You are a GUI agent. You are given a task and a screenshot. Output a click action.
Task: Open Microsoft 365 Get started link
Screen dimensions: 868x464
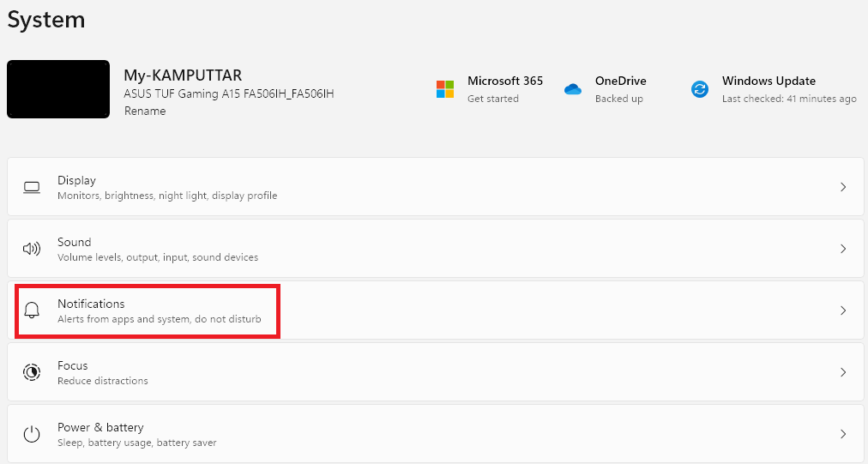pos(493,99)
